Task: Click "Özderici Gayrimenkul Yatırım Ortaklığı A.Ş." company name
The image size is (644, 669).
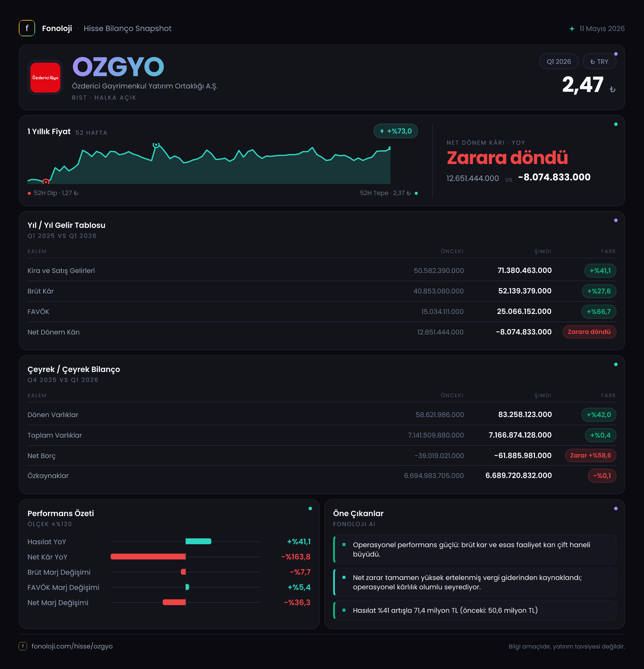Action: [145, 86]
